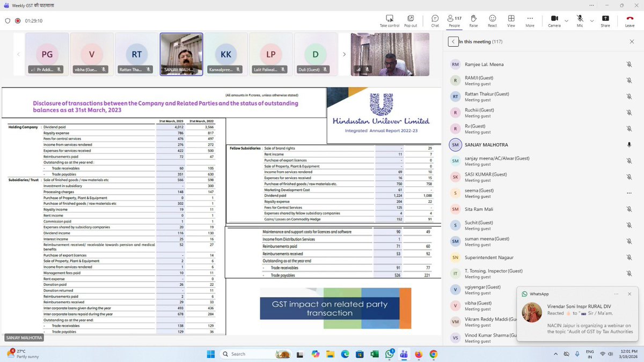Screen dimensions: 644x362
Task: Select SANJAY MALHOTRA's video tile
Action: [x=181, y=54]
